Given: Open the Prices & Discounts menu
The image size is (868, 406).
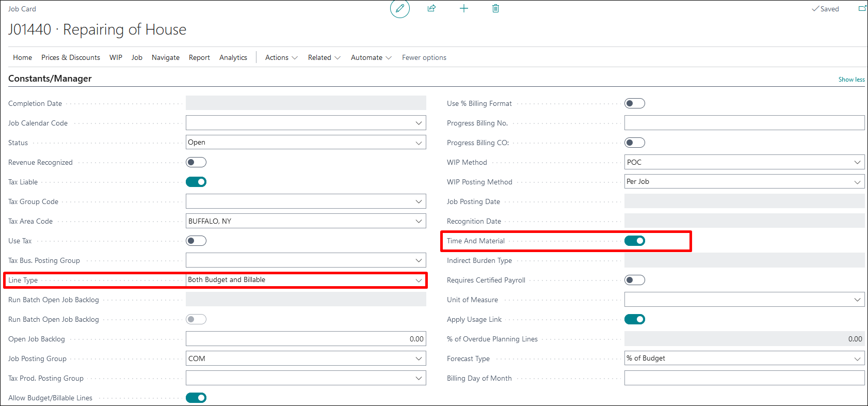Looking at the screenshot, I should 71,57.
